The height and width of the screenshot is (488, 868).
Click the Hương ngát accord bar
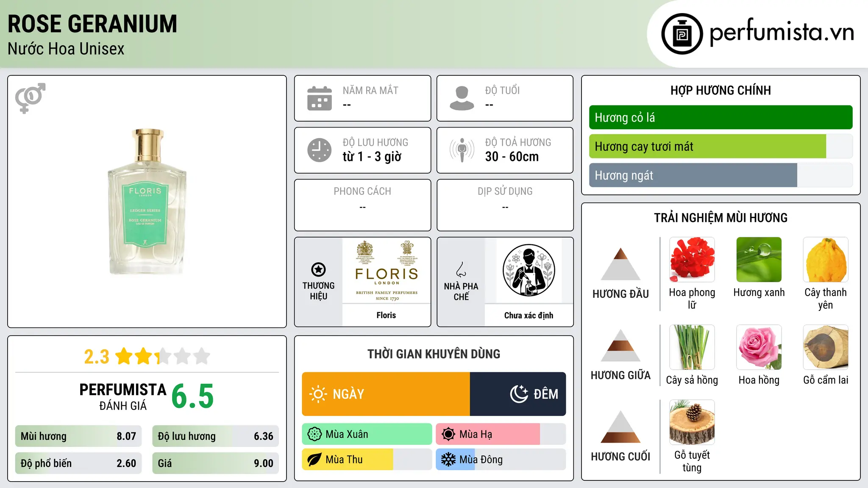pos(721,175)
